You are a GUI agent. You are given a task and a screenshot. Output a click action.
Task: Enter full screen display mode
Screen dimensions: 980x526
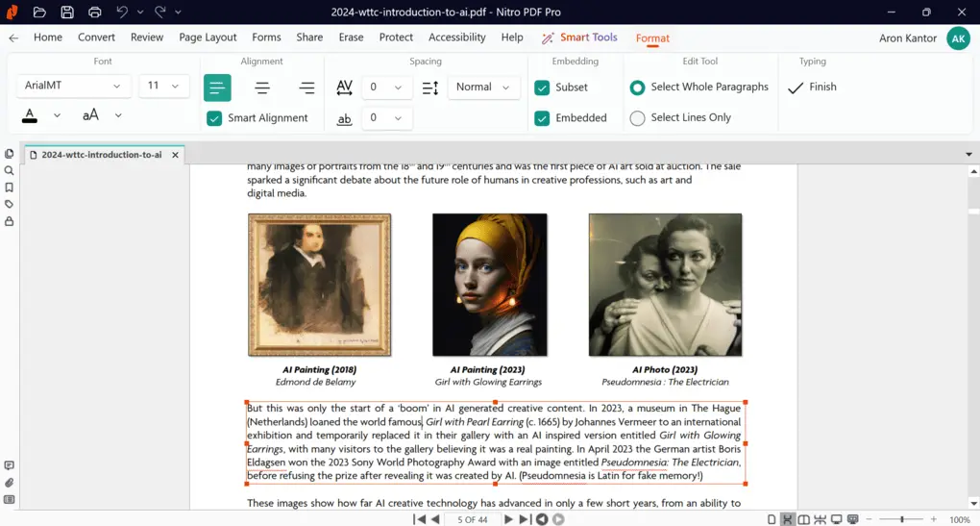pyautogui.click(x=836, y=519)
